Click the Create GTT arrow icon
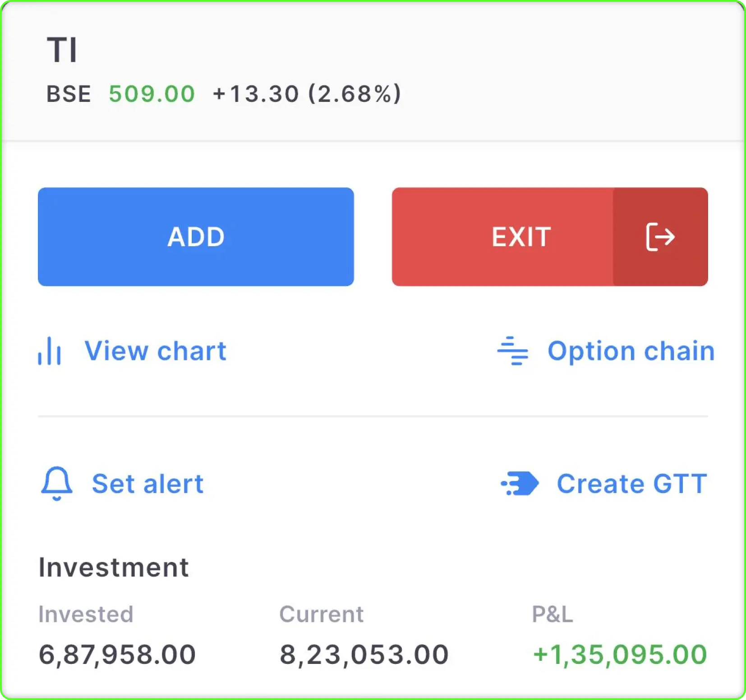The image size is (746, 700). pos(520,484)
